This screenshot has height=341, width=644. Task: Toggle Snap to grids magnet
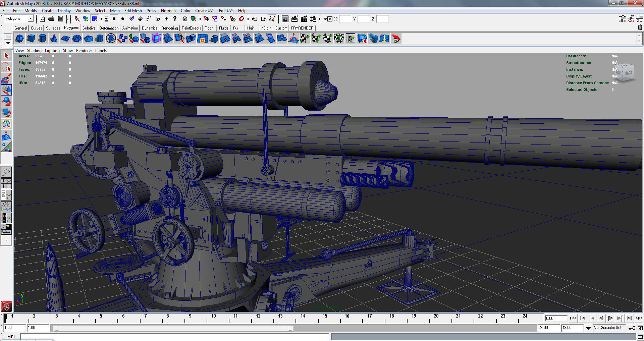(x=206, y=19)
